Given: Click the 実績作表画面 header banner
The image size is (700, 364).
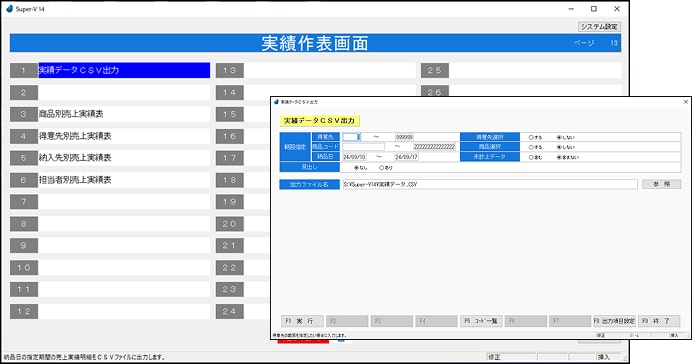Looking at the screenshot, I should tap(315, 43).
